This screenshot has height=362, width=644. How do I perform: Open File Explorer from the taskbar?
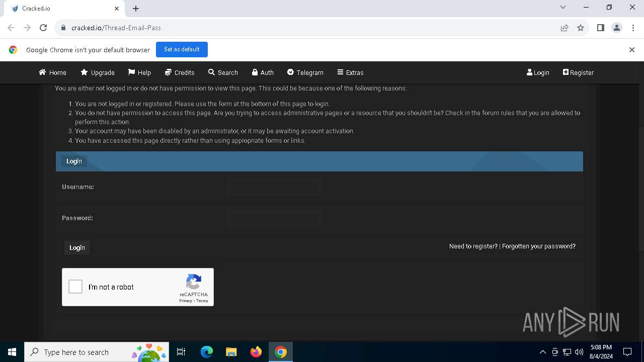231,352
